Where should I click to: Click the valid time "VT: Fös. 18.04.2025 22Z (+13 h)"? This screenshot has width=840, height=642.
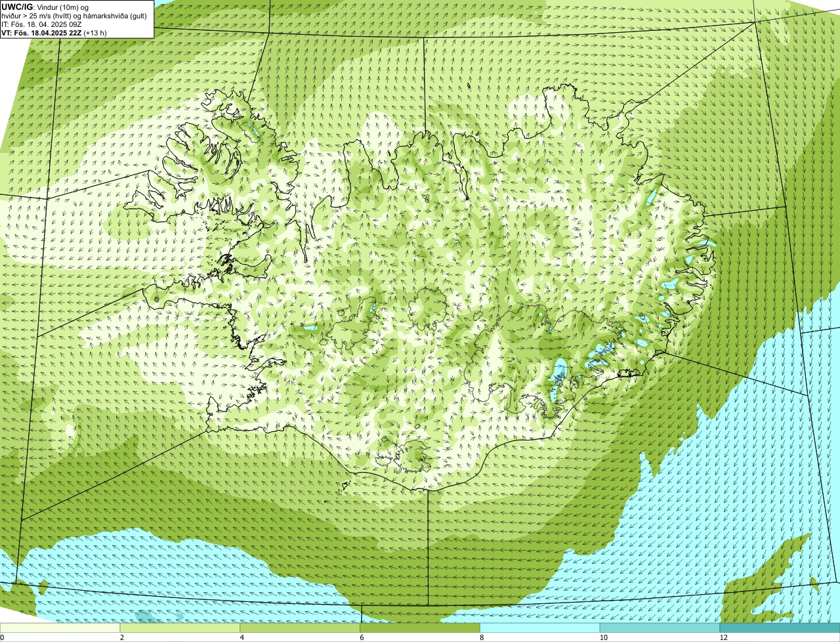(x=54, y=33)
